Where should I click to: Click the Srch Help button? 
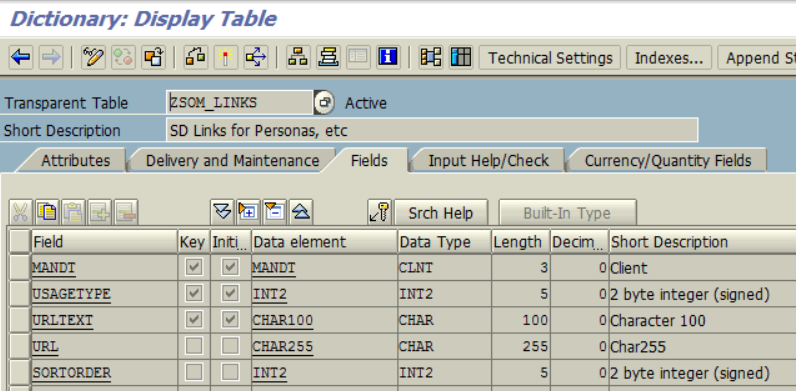point(441,213)
